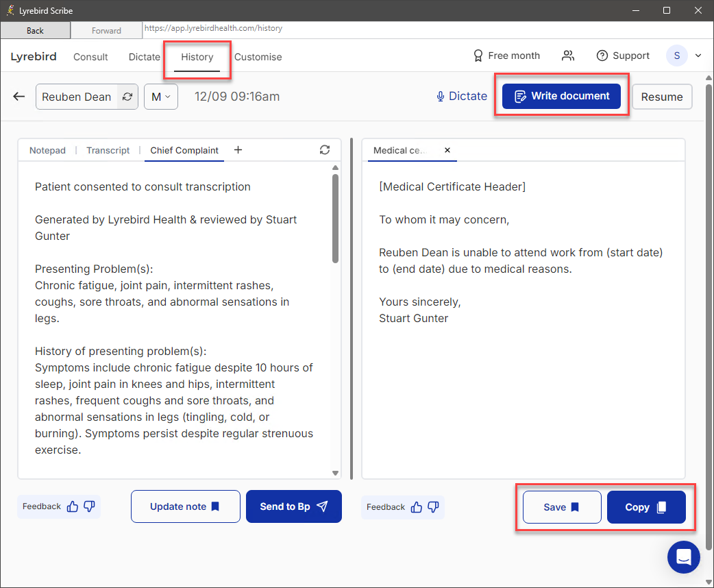Expand the account dropdown chevron
Screen dimensions: 714x588
tap(698, 56)
